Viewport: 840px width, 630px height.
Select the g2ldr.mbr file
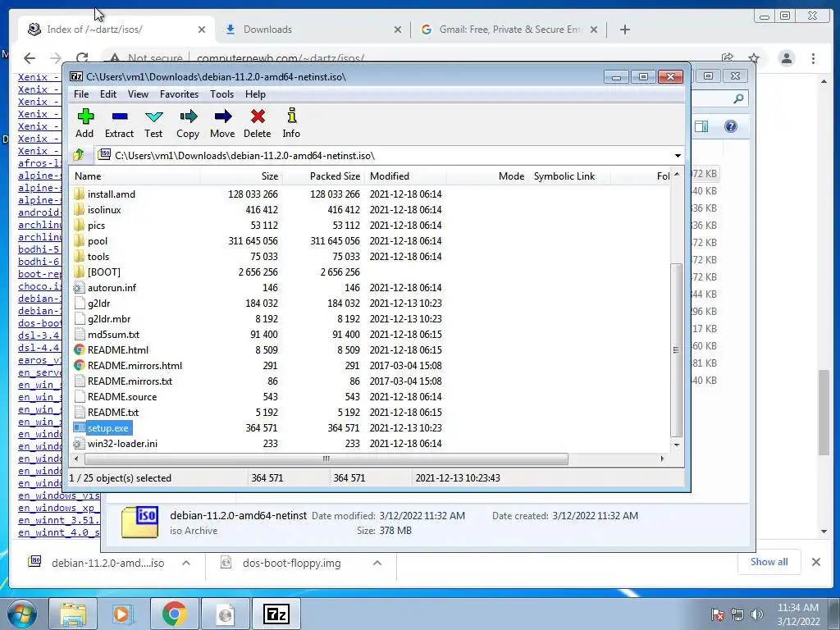pos(109,319)
